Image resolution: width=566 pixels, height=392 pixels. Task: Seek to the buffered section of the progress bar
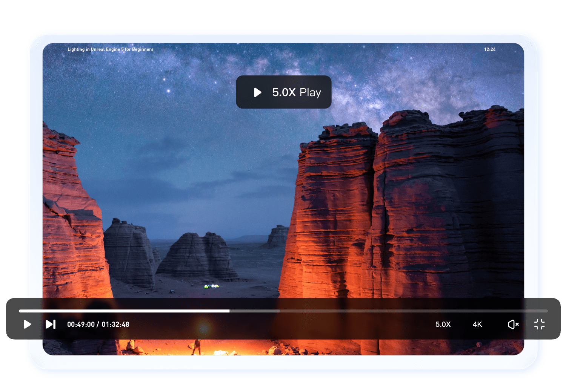(x=255, y=311)
